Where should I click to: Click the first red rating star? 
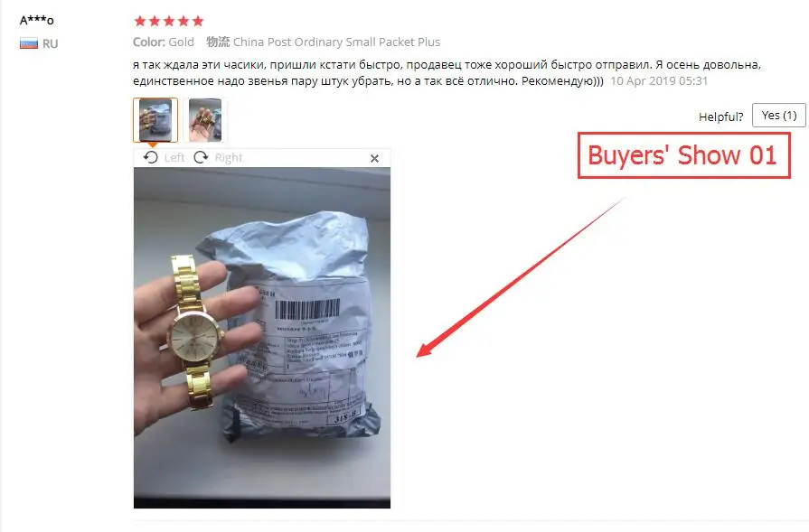coord(140,21)
